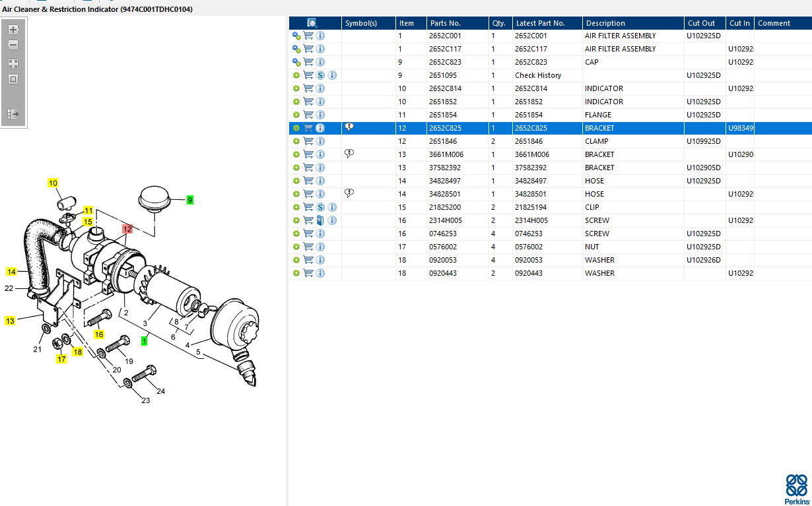
Task: Add part 2652C117 to the cart
Action: tap(308, 49)
